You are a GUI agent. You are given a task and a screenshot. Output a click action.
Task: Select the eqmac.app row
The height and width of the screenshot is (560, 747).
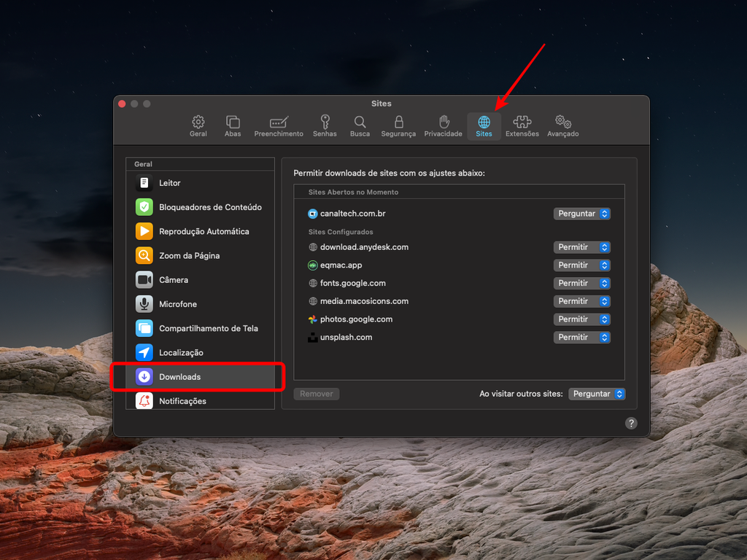pyautogui.click(x=460, y=265)
